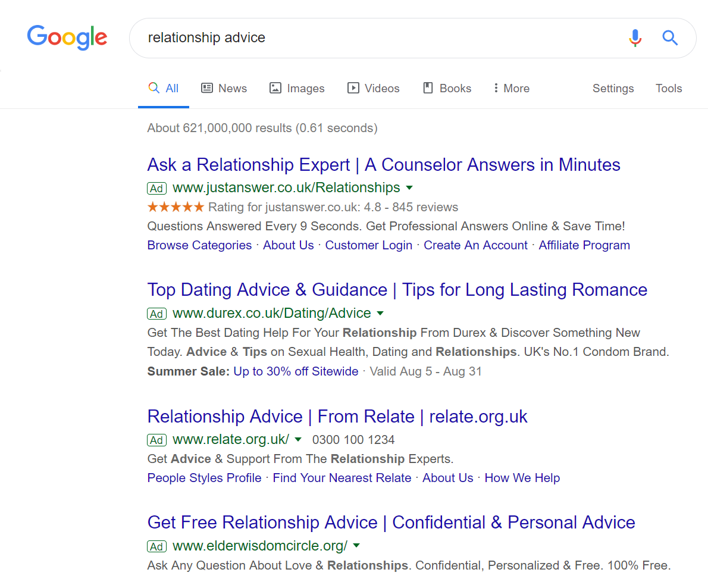Click the Questions Answered Every 9 Seconds description
The image size is (708, 588).
point(386,226)
